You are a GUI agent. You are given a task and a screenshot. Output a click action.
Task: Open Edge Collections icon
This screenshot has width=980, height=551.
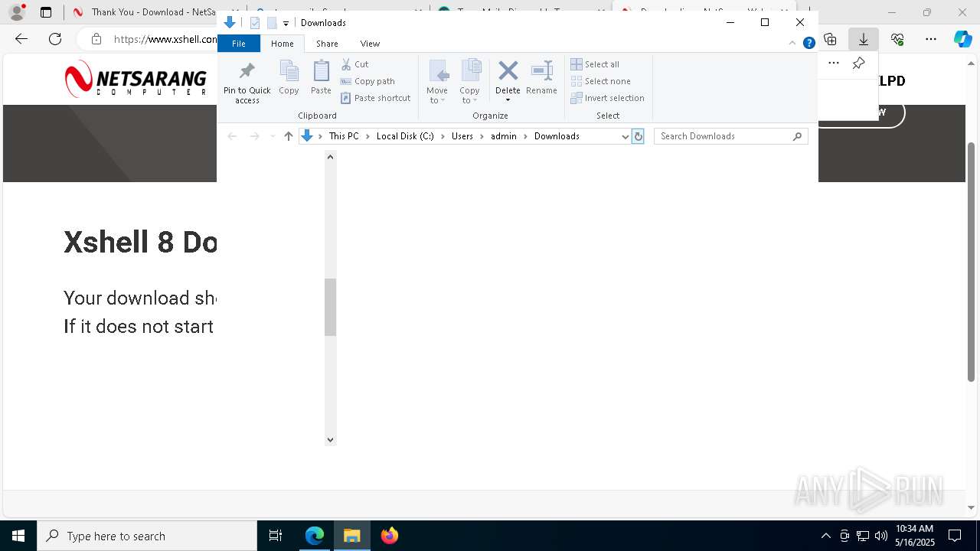tap(830, 39)
